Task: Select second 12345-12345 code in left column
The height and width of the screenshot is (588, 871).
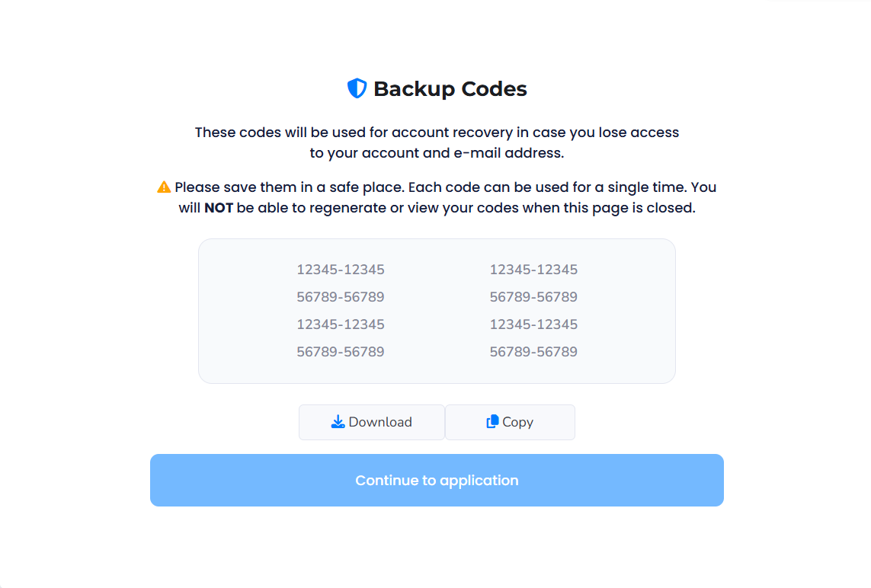Action: 341,324
